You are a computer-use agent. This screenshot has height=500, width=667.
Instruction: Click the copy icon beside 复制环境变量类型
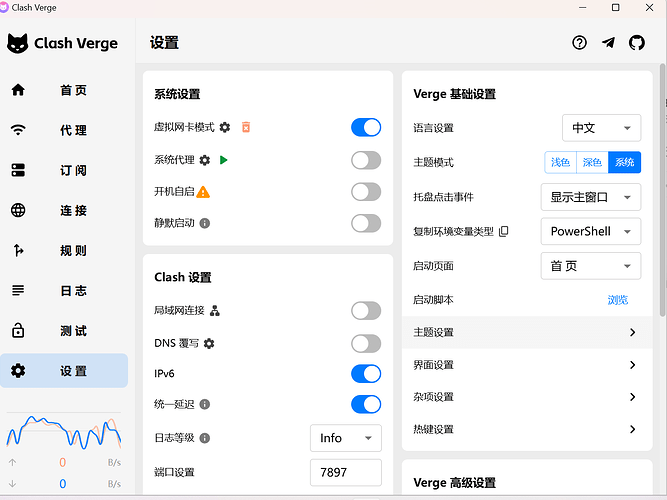pyautogui.click(x=503, y=231)
